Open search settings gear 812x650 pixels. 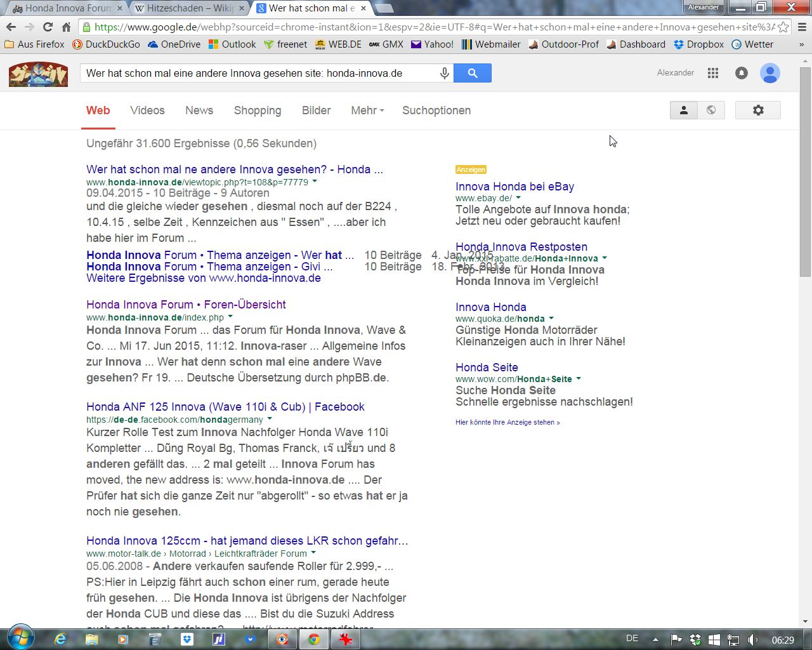click(757, 110)
